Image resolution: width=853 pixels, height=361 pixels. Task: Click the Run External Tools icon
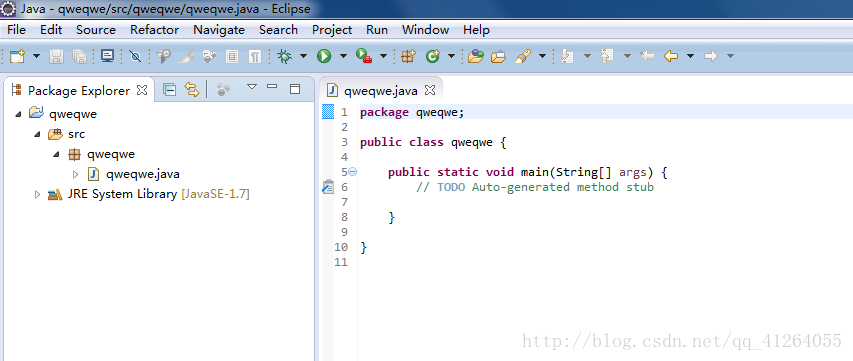pos(364,56)
